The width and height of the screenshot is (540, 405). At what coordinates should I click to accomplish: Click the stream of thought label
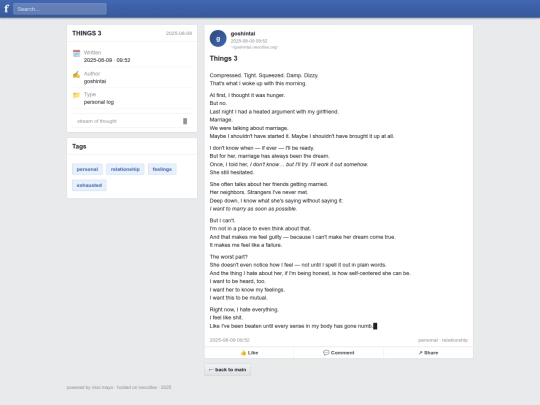click(97, 121)
